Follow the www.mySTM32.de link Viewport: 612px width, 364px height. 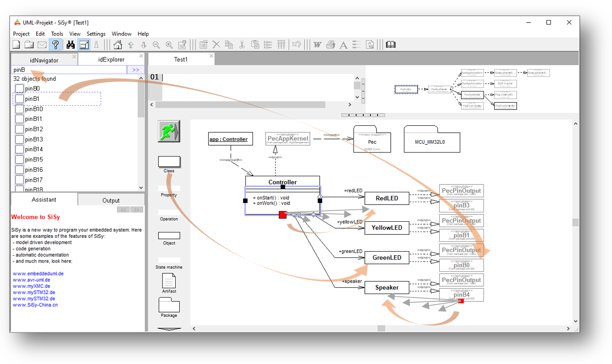point(34,292)
